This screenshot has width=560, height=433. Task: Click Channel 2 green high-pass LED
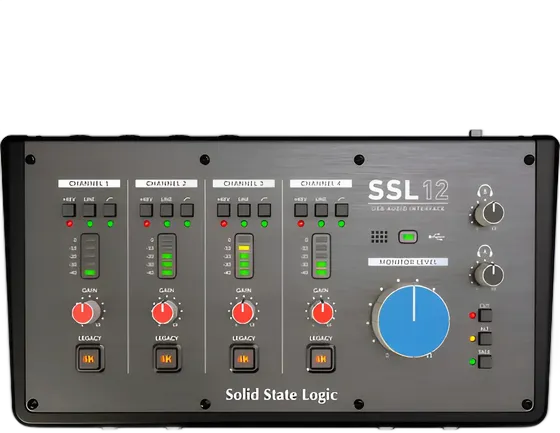pos(188,224)
